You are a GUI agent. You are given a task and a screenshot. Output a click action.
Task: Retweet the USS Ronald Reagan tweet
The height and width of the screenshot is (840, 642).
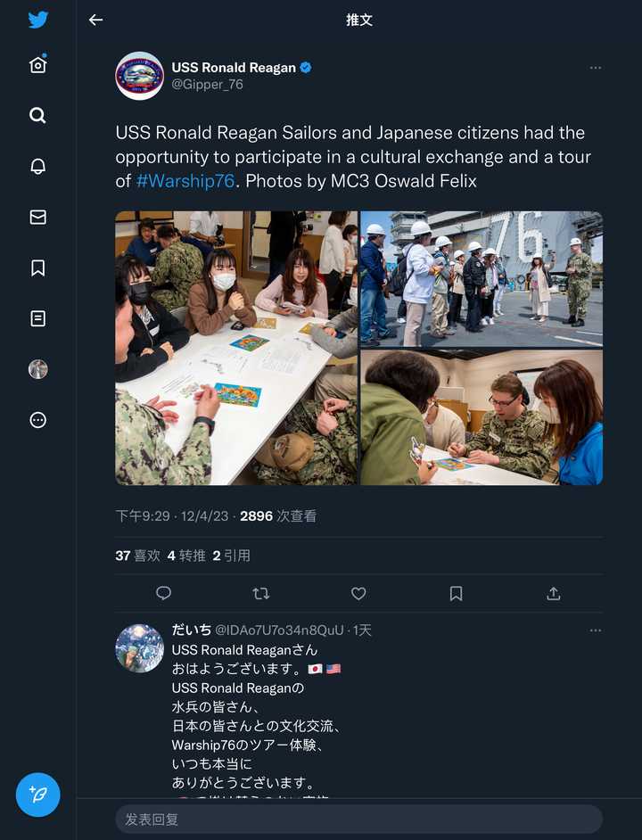click(x=261, y=593)
